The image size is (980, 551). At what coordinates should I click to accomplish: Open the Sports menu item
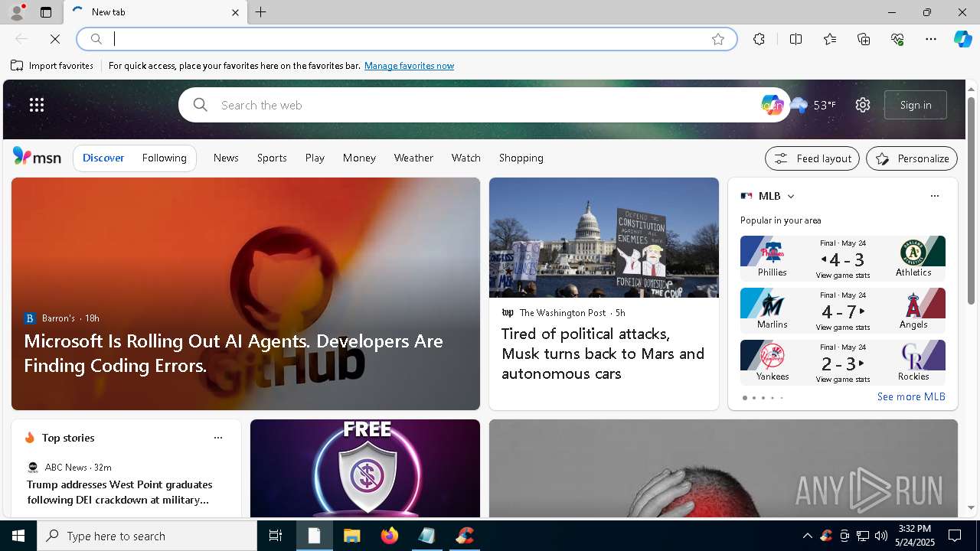click(x=272, y=158)
